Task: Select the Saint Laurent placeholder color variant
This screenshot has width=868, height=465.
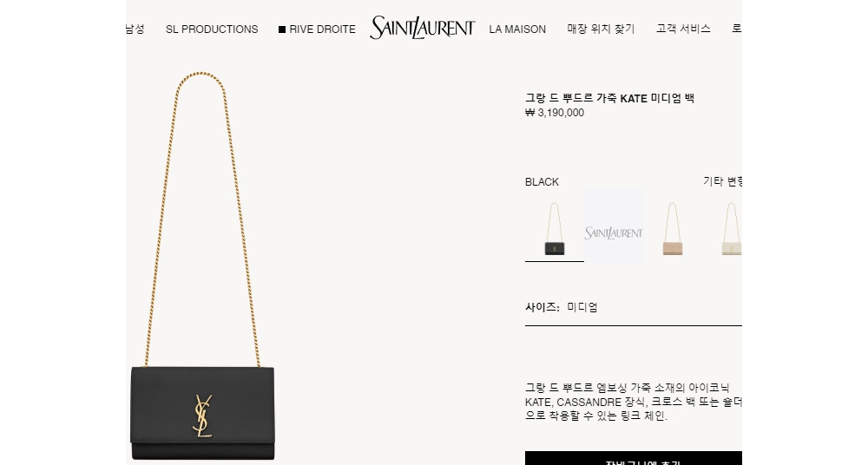Action: point(614,226)
